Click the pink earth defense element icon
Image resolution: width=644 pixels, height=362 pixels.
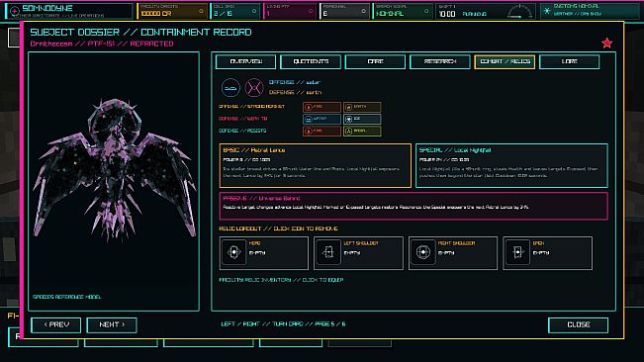254,88
